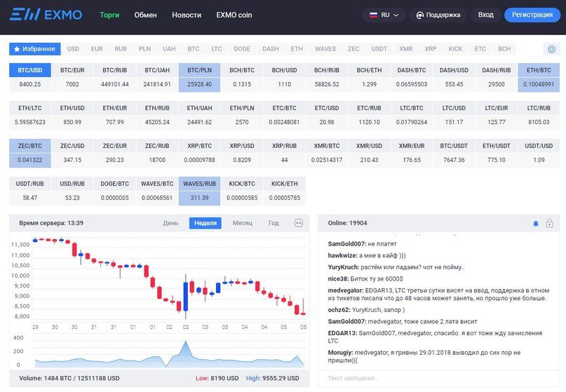Select the ZEC currency tab

353,49
